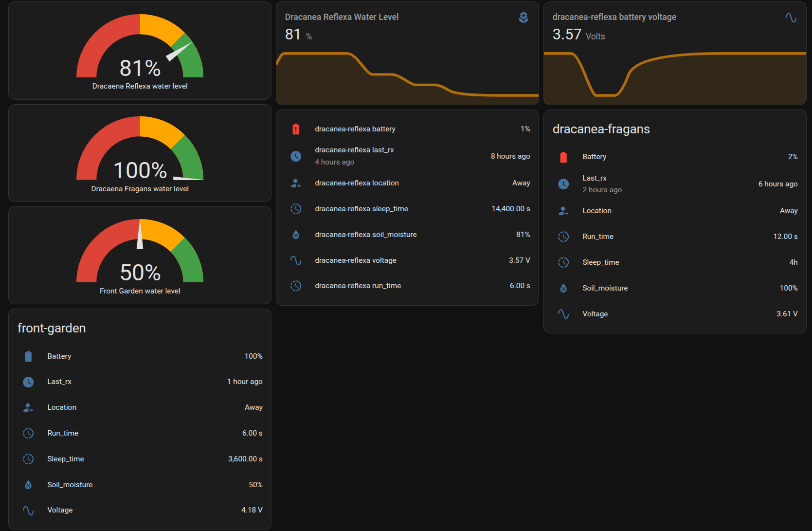Click the flower icon on Water Level card
Screen dimensions: 812x531
(x=523, y=17)
